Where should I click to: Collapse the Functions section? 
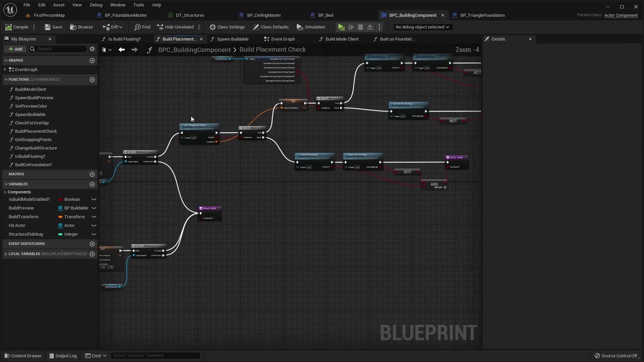coord(6,79)
